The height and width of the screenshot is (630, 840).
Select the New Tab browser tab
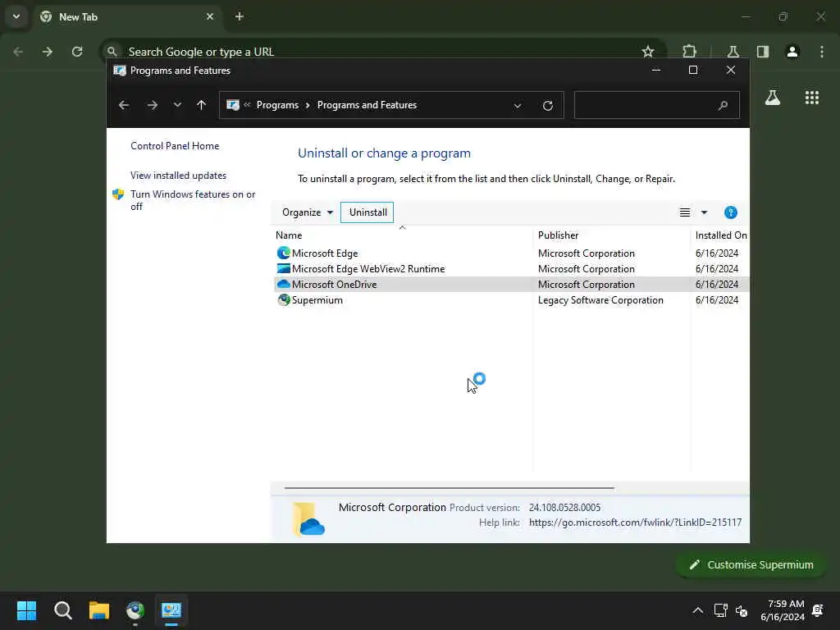click(126, 16)
